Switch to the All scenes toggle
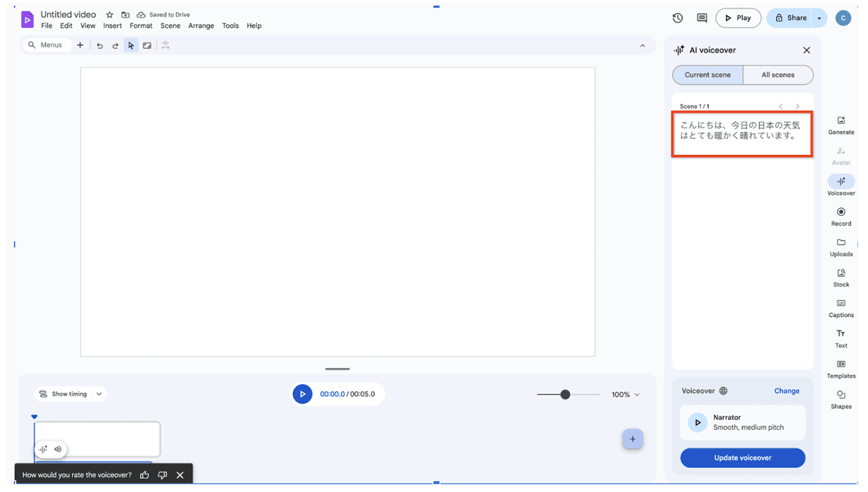The width and height of the screenshot is (868, 492). pos(777,75)
